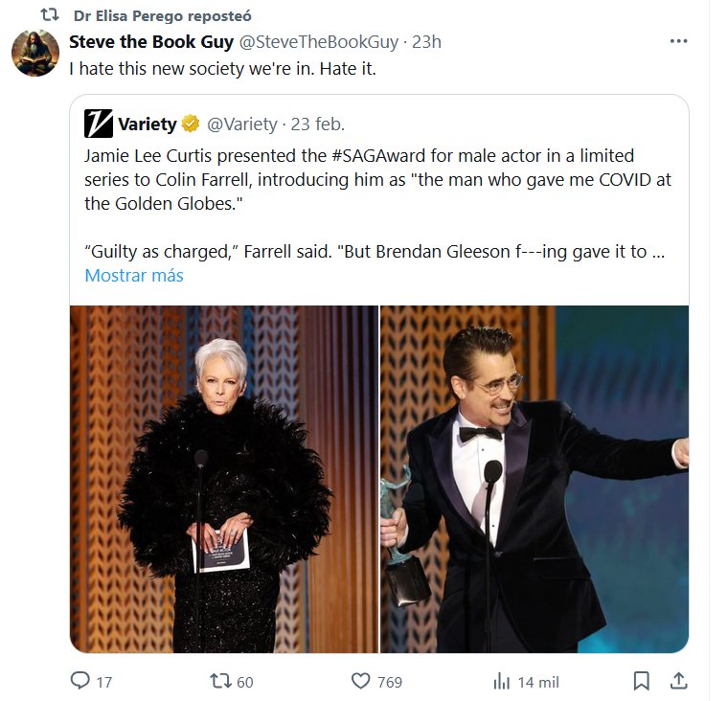The image size is (728, 701).
Task: Click the @SteveTheBookGuy handle
Action: (319, 42)
